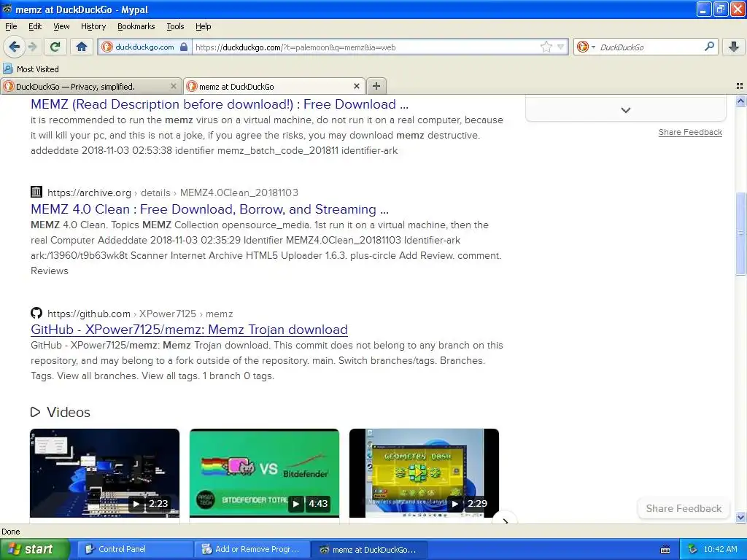The height and width of the screenshot is (560, 747).
Task: Click the keyboard icon in taskbar
Action: (x=665, y=550)
